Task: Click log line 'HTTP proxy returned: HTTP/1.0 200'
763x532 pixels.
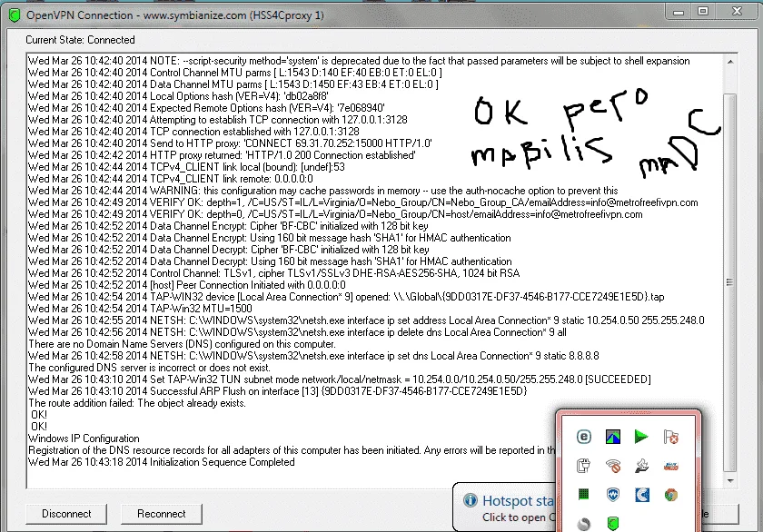Action: (222, 155)
